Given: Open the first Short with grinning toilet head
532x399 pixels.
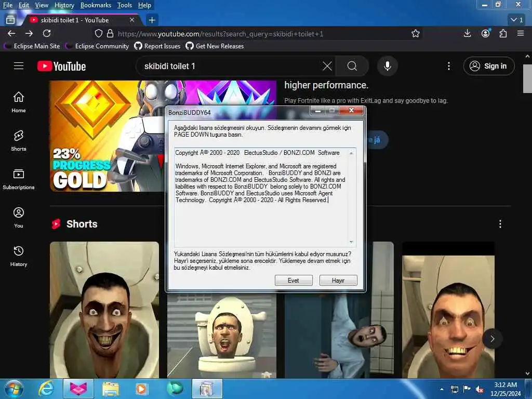Looking at the screenshot, I should (104, 310).
